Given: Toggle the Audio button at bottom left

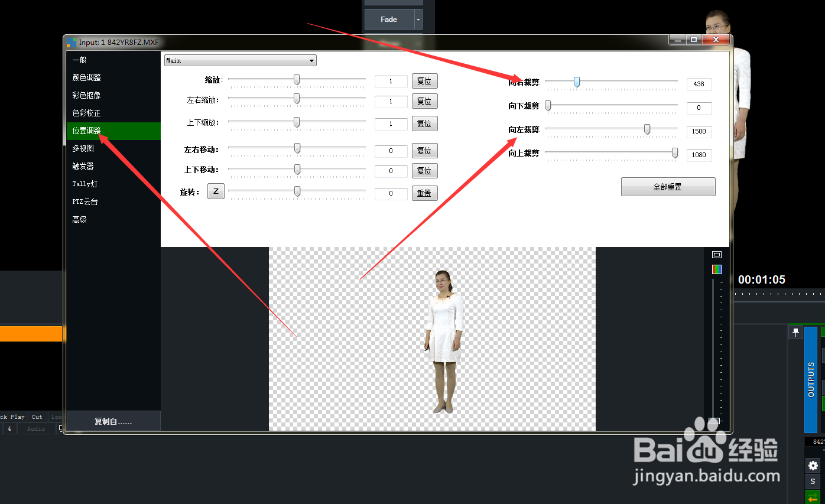Looking at the screenshot, I should pyautogui.click(x=35, y=428).
